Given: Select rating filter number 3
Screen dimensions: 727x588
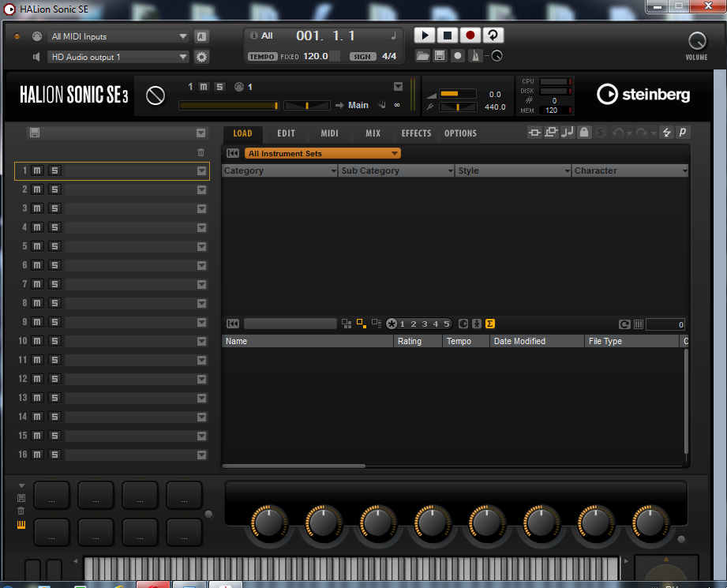Looking at the screenshot, I should click(424, 324).
